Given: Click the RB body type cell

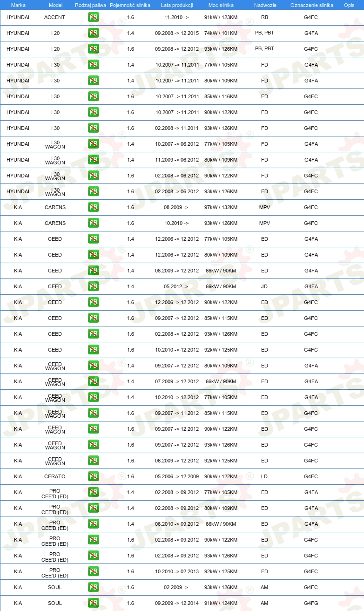Looking at the screenshot, I should click(264, 17).
